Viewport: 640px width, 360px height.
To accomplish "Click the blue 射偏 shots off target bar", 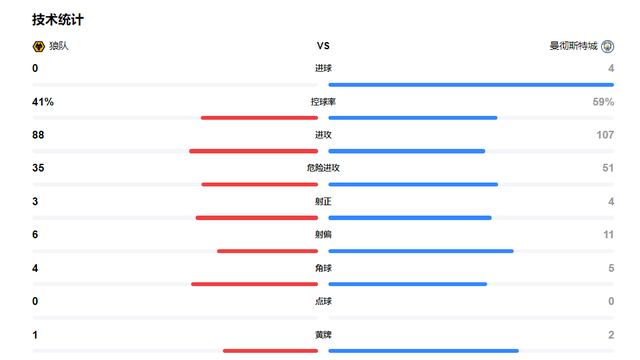I will tap(421, 251).
